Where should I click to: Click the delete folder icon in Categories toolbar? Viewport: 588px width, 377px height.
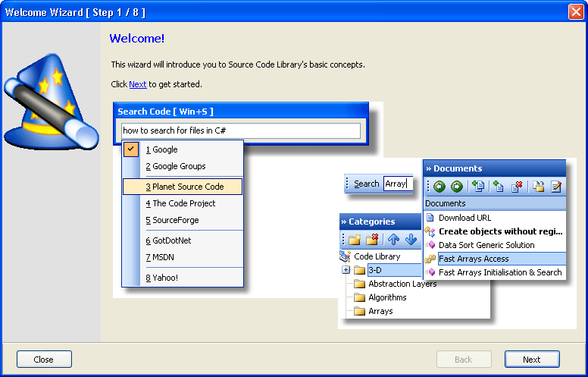(372, 239)
